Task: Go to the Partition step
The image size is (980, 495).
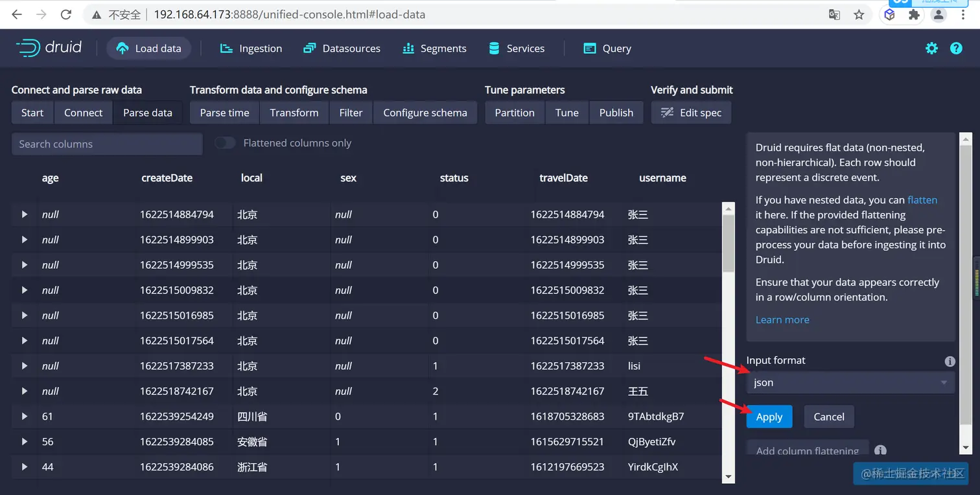Action: pos(515,113)
